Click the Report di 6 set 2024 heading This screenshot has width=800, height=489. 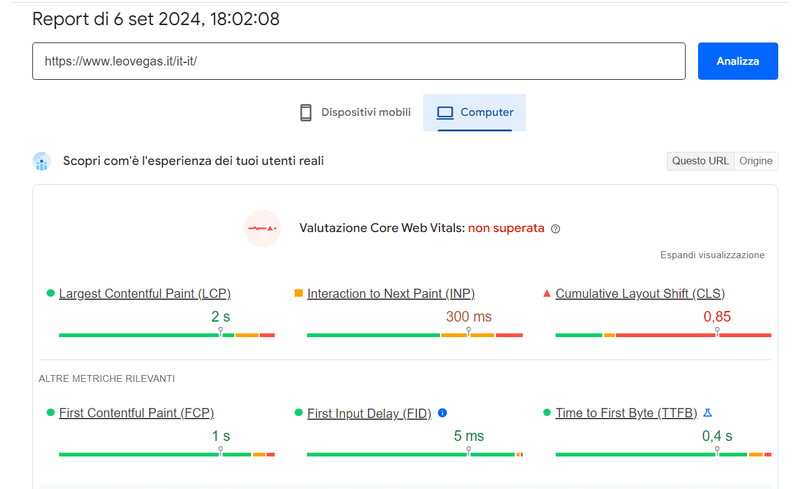156,19
